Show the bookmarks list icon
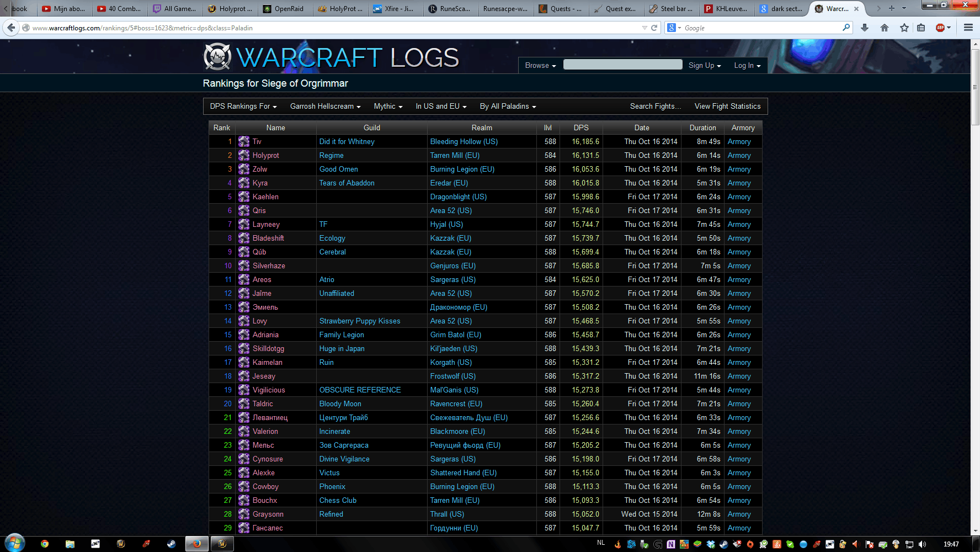 click(921, 28)
